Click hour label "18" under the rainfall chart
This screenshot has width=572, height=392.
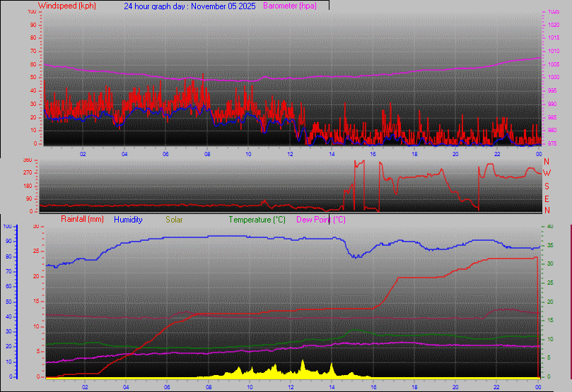tap(415, 387)
